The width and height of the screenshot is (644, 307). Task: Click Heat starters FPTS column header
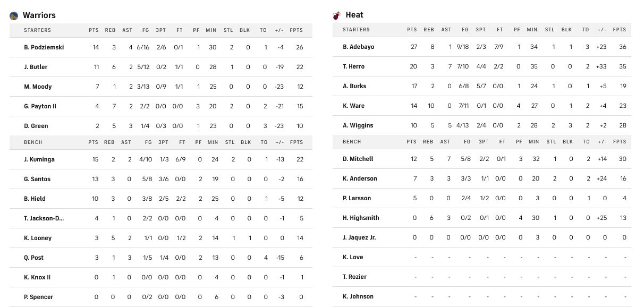pos(619,30)
